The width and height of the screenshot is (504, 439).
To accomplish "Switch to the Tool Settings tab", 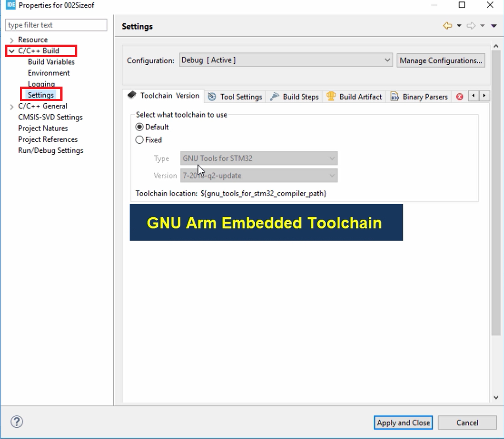I will (x=235, y=97).
